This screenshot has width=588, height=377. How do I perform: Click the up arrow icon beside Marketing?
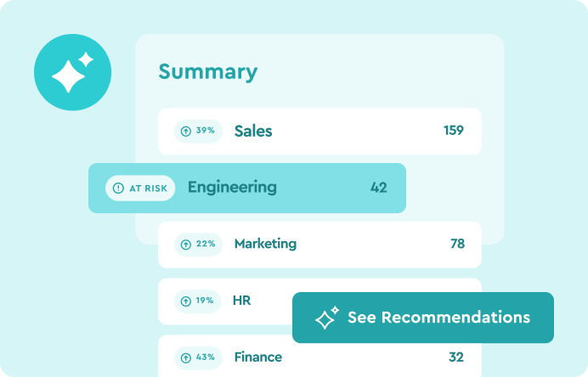[x=186, y=244]
